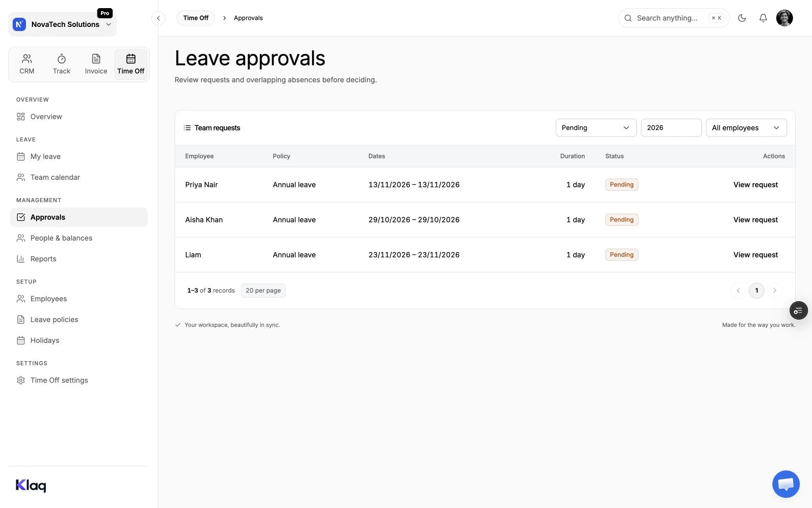The width and height of the screenshot is (812, 508).
Task: View Aisha Khan's leave request
Action: pyautogui.click(x=755, y=220)
